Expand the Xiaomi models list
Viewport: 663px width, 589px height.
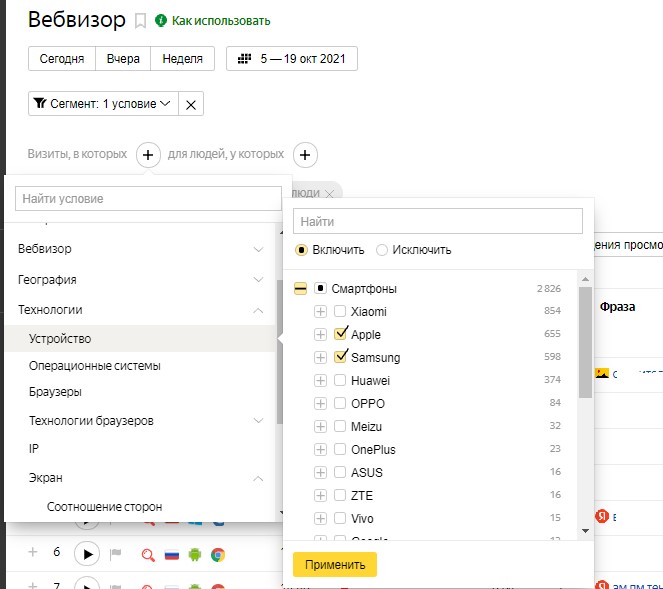[320, 312]
